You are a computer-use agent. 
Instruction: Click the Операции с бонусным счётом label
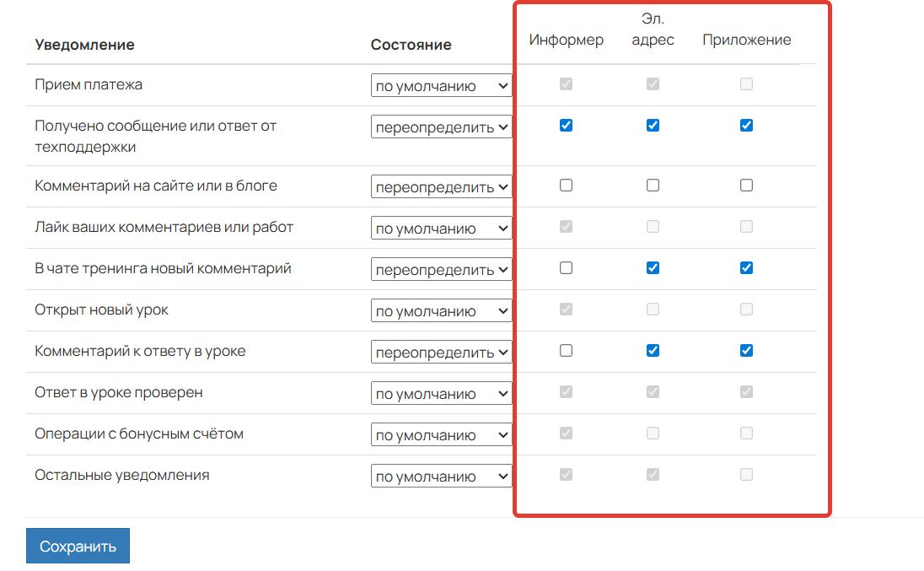[138, 434]
